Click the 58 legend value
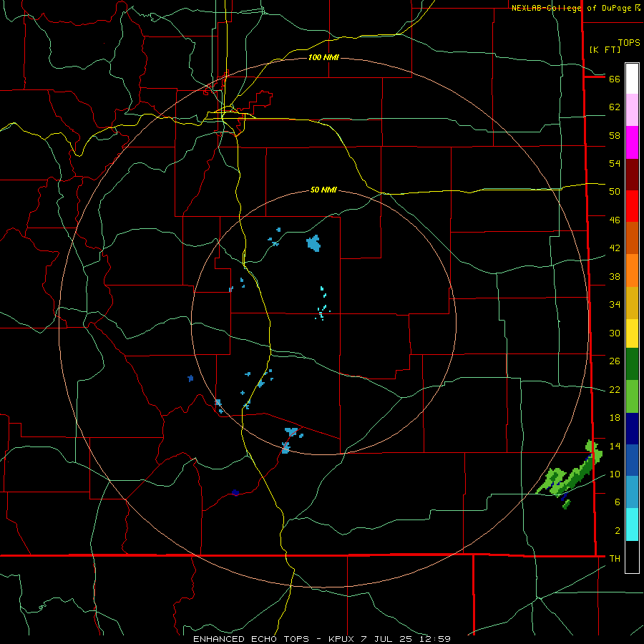Viewport: 644px width, 644px height. [x=615, y=135]
